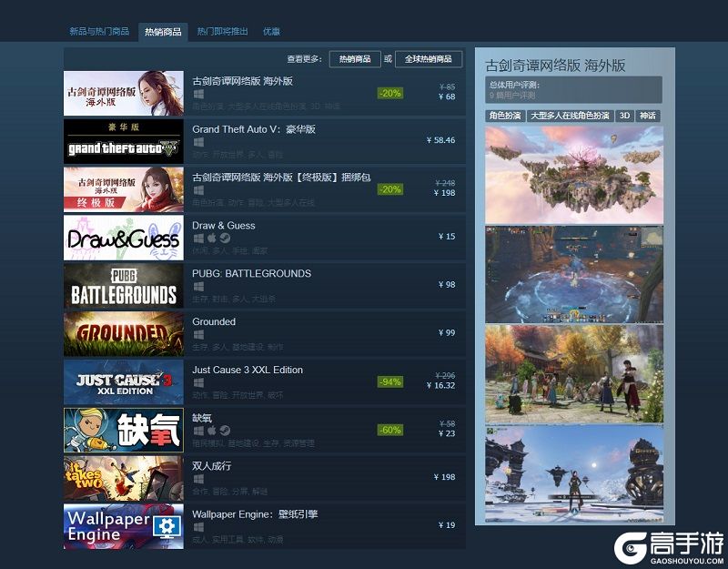Image resolution: width=728 pixels, height=569 pixels.
Task: Click Windows icon under Just Cause 3
Action: pos(198,382)
